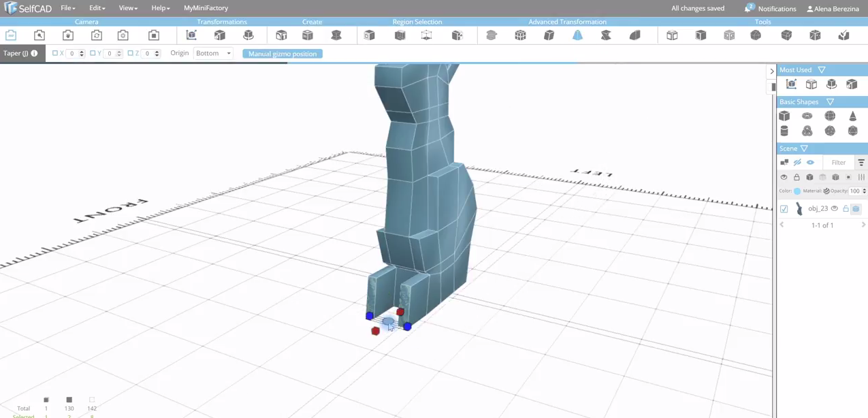Image resolution: width=868 pixels, height=418 pixels.
Task: Collapse the Scene section
Action: 804,148
